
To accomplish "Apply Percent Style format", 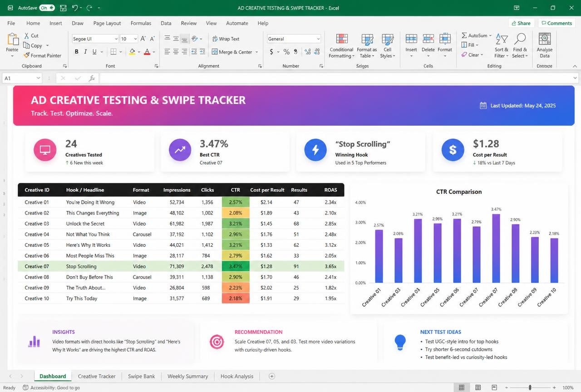I will pos(286,52).
